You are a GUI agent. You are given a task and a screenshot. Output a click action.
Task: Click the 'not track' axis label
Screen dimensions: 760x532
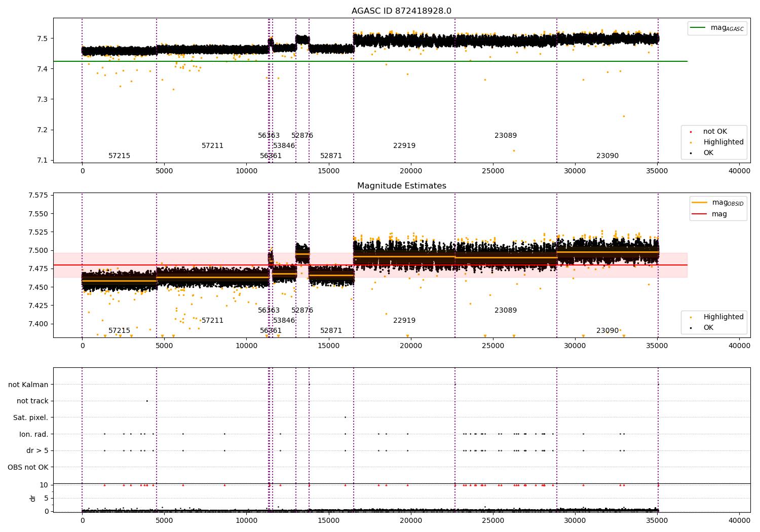[32, 401]
